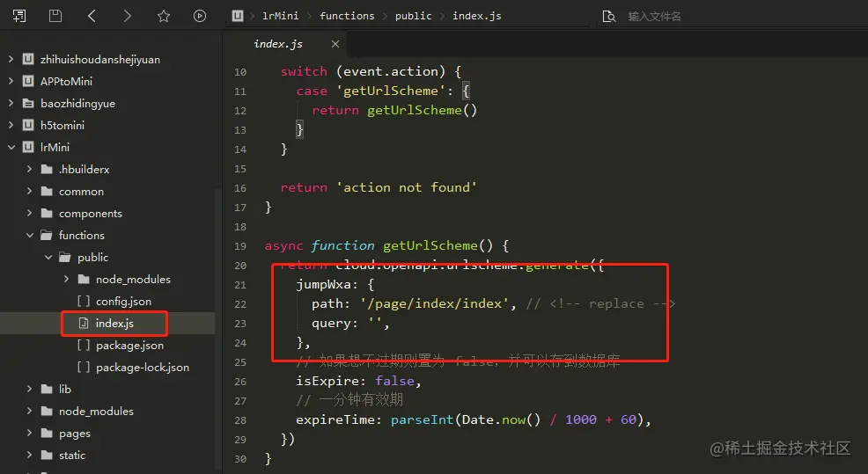868x474 pixels.
Task: Switch to the index.js editor tab
Action: [278, 44]
